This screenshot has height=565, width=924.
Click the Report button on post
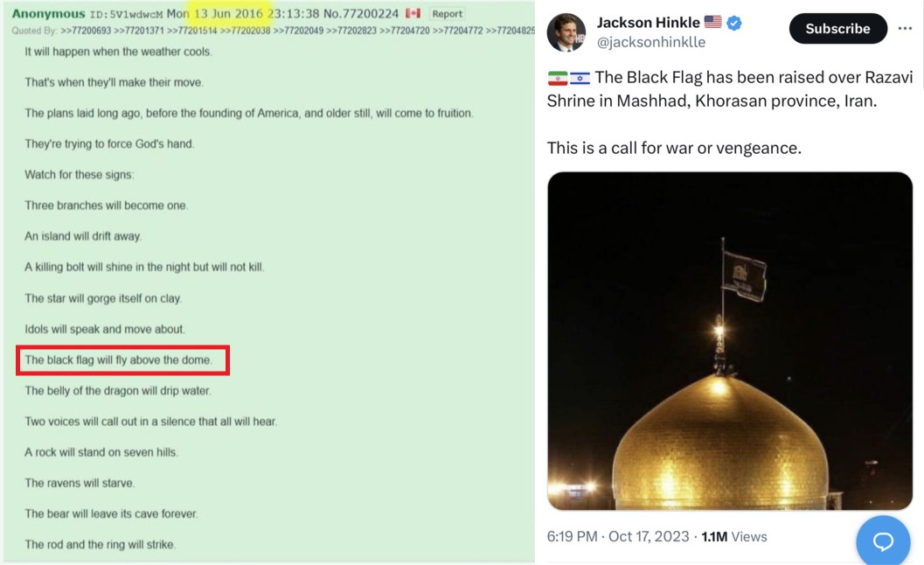tap(448, 14)
